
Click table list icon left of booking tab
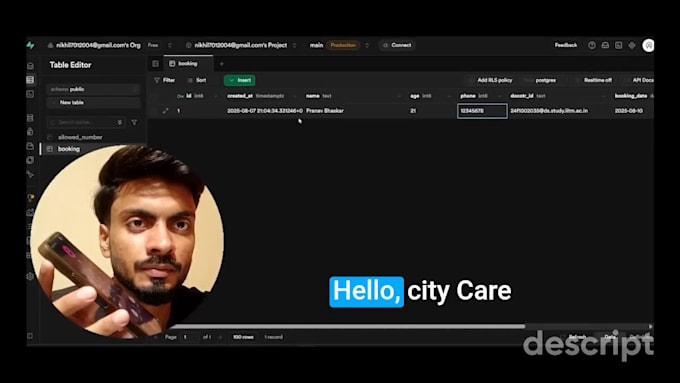155,64
